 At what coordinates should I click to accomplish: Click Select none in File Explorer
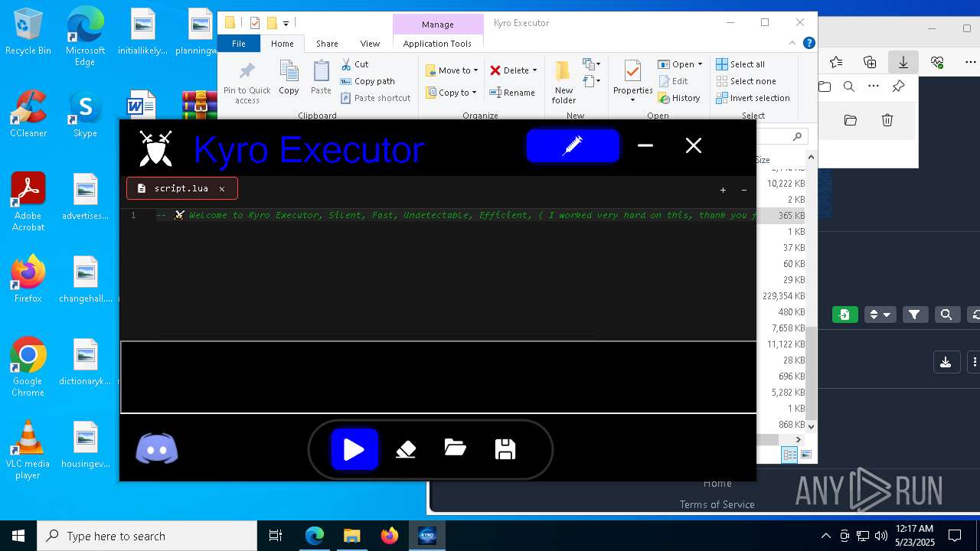tap(746, 81)
